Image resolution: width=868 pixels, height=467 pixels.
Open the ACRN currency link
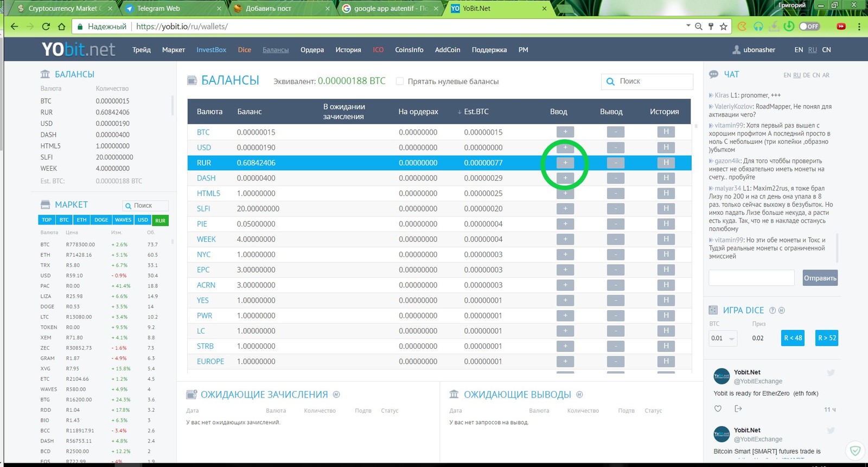pyautogui.click(x=206, y=285)
